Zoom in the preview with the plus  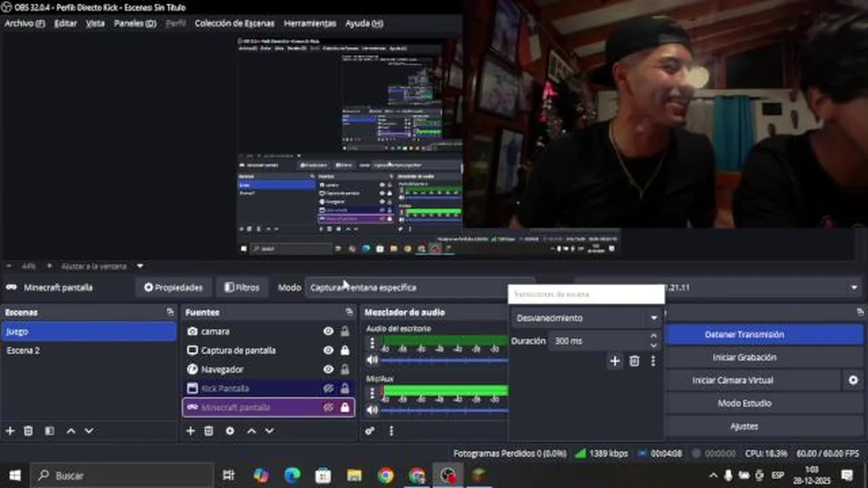(49, 266)
